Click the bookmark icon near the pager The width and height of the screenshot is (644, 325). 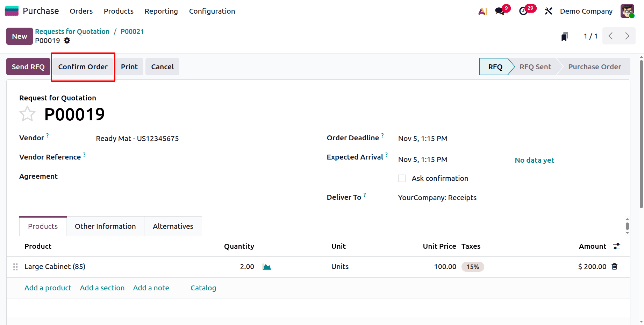coord(565,36)
